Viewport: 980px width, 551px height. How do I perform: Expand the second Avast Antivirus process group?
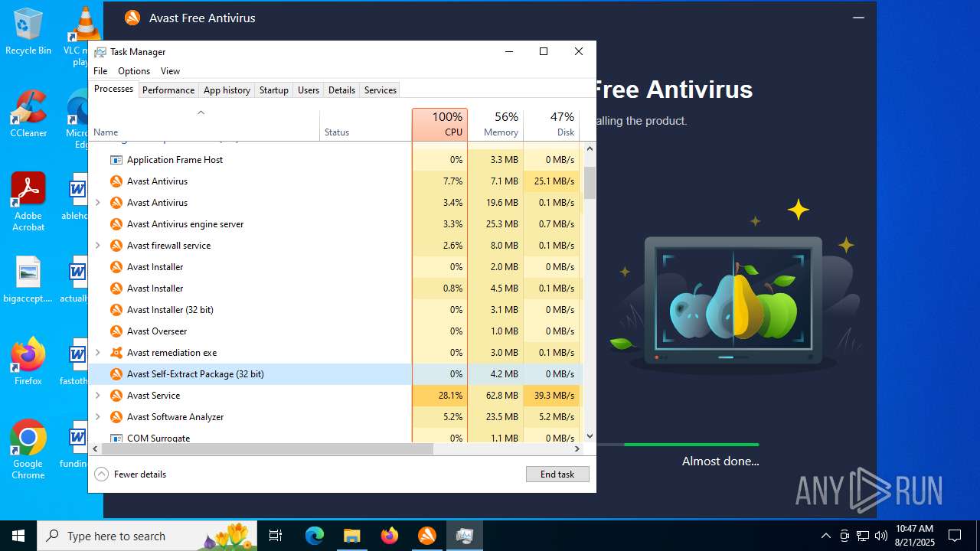pos(97,203)
